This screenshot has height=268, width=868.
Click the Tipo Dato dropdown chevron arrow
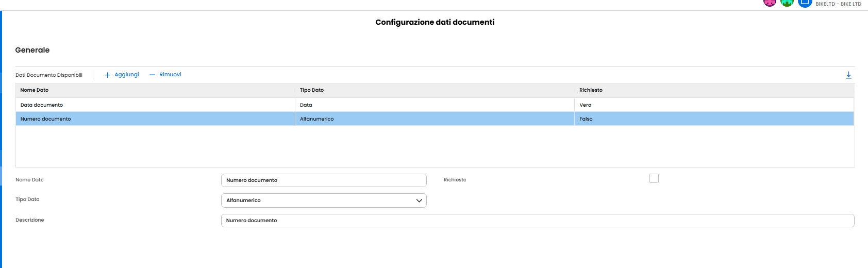[x=419, y=200]
